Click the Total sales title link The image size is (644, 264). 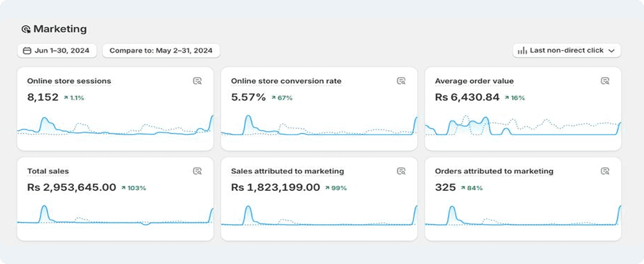point(48,171)
